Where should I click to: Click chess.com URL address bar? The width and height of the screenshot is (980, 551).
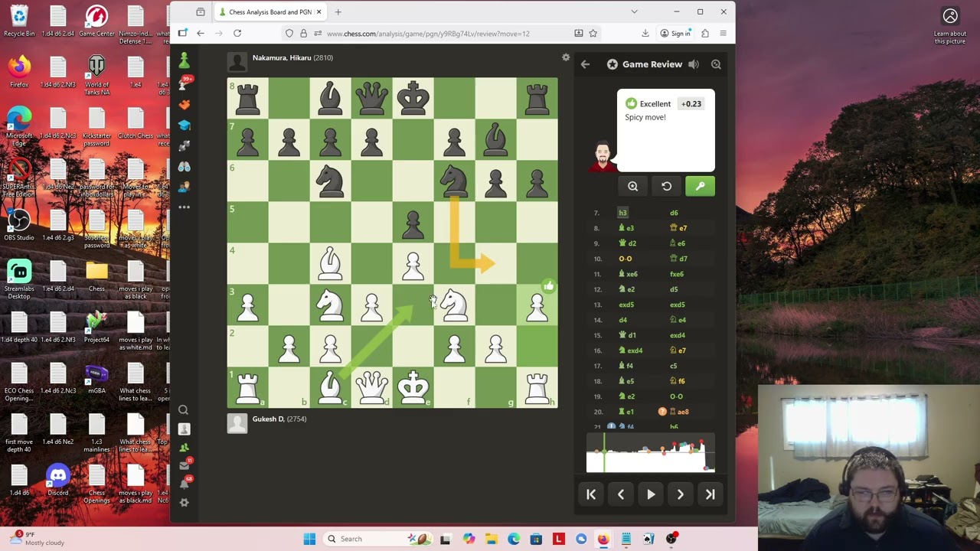(444, 34)
